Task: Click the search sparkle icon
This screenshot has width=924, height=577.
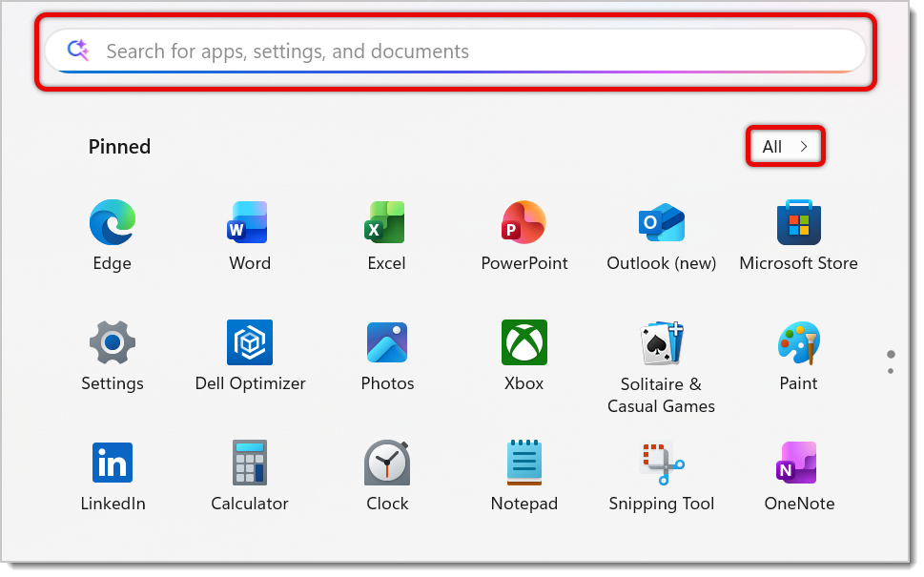Action: point(78,51)
